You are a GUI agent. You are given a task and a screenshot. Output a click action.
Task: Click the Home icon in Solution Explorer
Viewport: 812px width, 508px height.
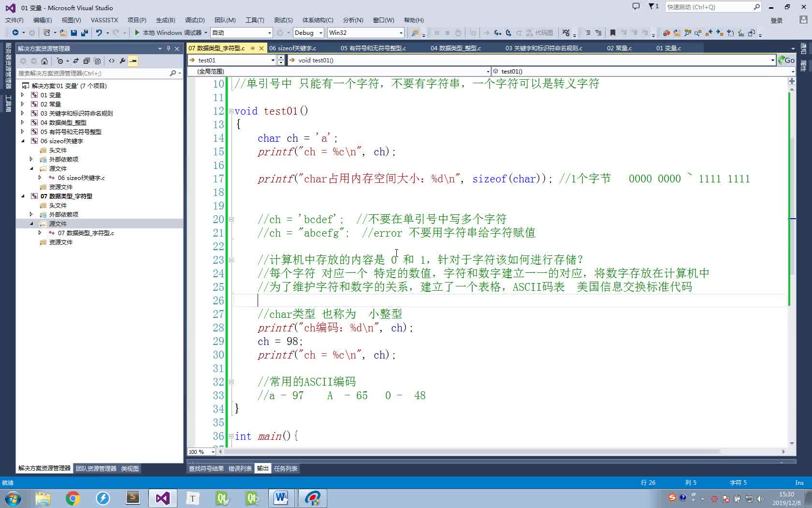pyautogui.click(x=44, y=60)
